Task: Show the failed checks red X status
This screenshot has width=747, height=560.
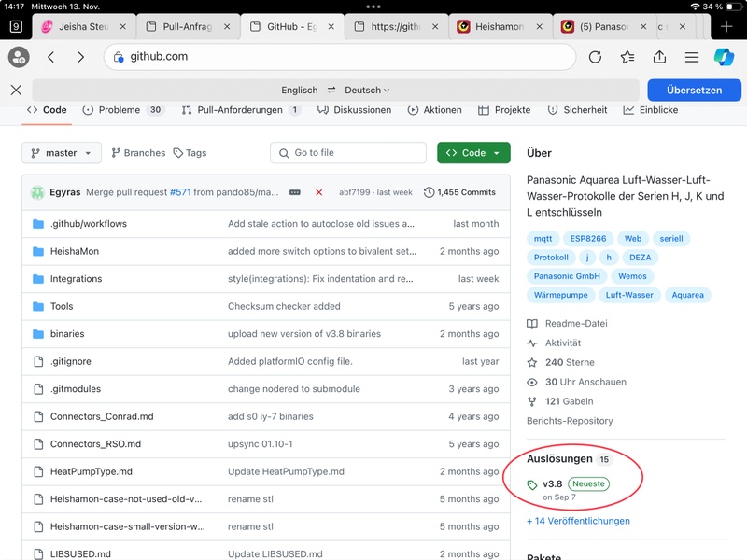Action: [318, 192]
